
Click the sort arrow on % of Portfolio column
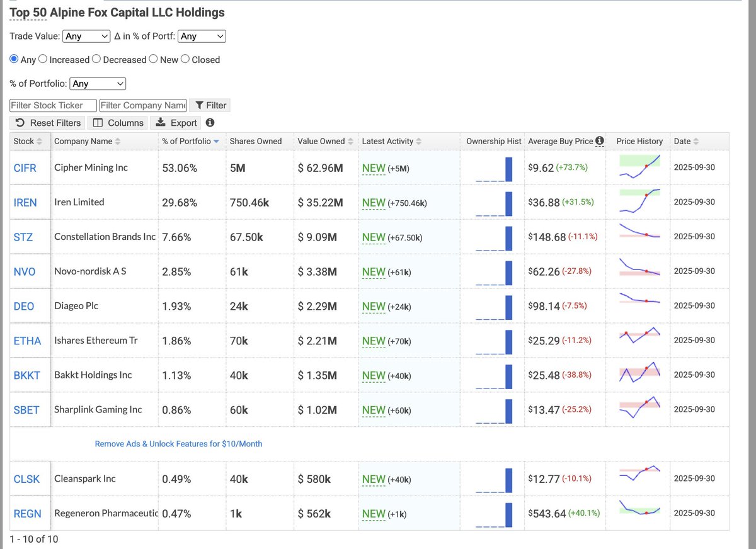(216, 142)
